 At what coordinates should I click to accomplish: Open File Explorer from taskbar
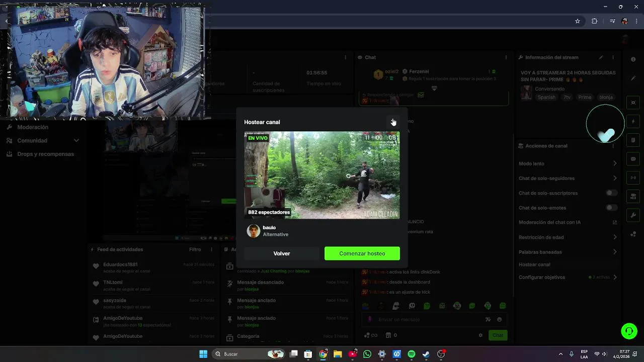(338, 354)
